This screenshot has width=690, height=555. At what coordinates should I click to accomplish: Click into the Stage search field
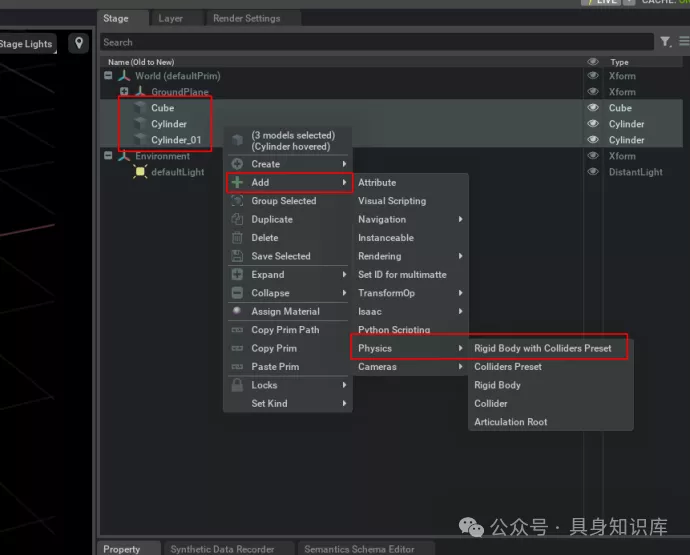point(375,42)
